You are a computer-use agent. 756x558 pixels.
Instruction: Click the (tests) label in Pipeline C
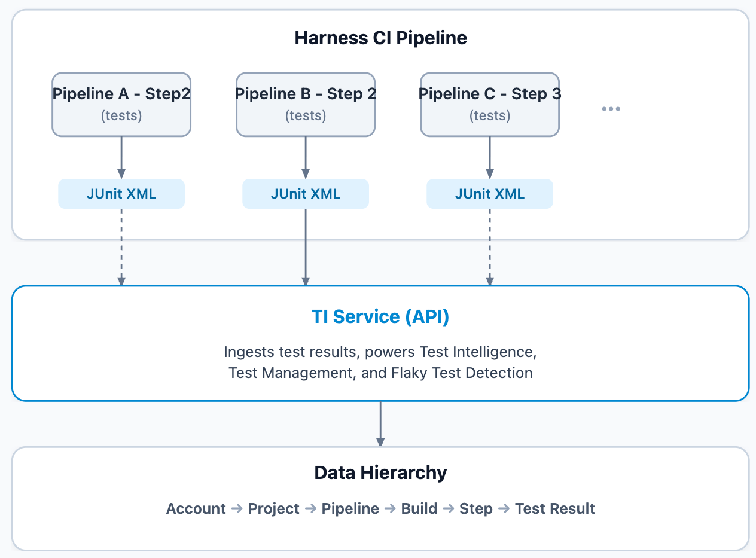[490, 115]
